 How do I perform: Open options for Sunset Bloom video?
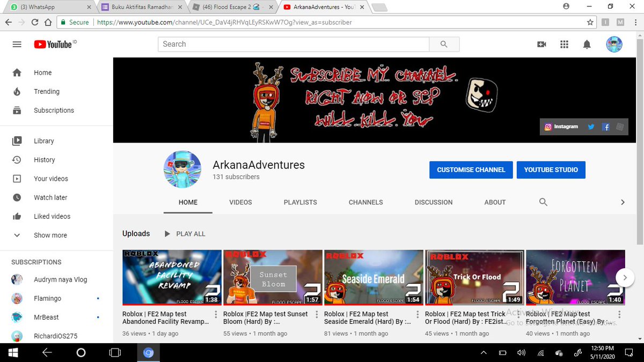(x=317, y=315)
